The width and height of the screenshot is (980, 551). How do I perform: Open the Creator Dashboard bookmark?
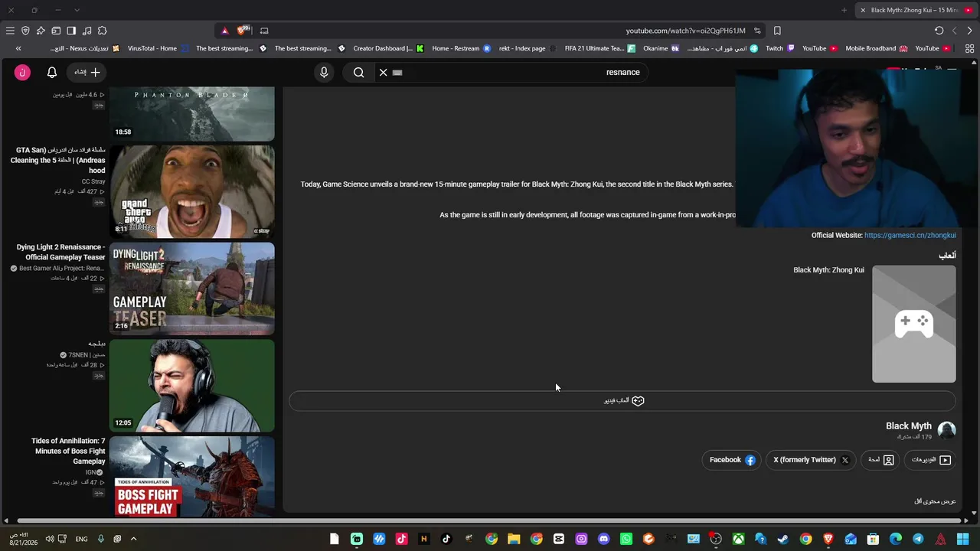click(388, 48)
